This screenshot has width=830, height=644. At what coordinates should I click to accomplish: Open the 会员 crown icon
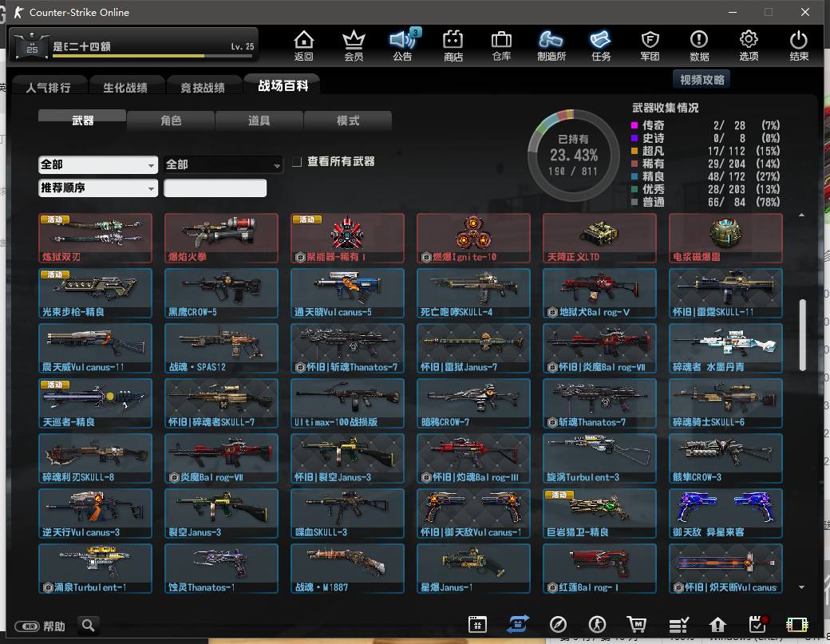pyautogui.click(x=354, y=45)
